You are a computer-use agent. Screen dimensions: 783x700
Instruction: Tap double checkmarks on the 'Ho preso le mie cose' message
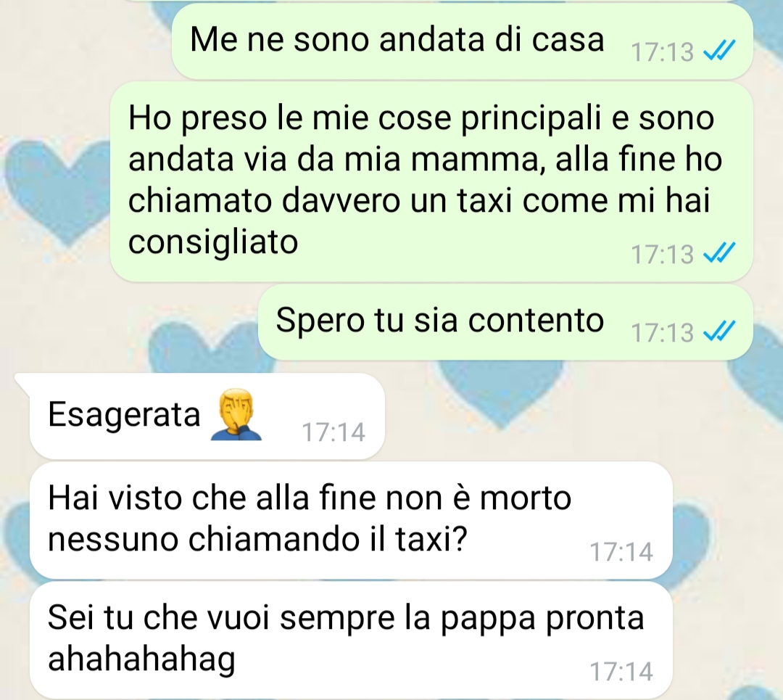719,253
